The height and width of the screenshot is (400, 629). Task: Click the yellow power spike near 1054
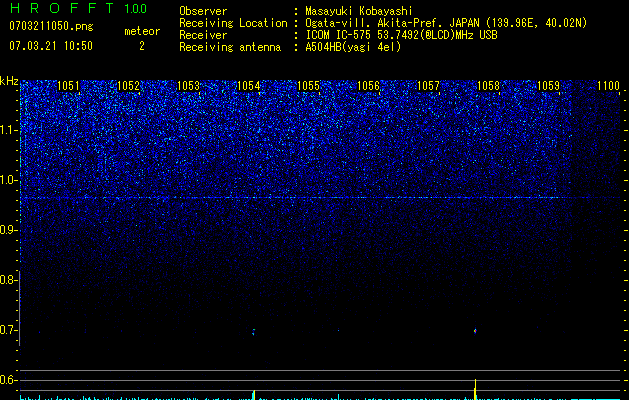(x=254, y=395)
